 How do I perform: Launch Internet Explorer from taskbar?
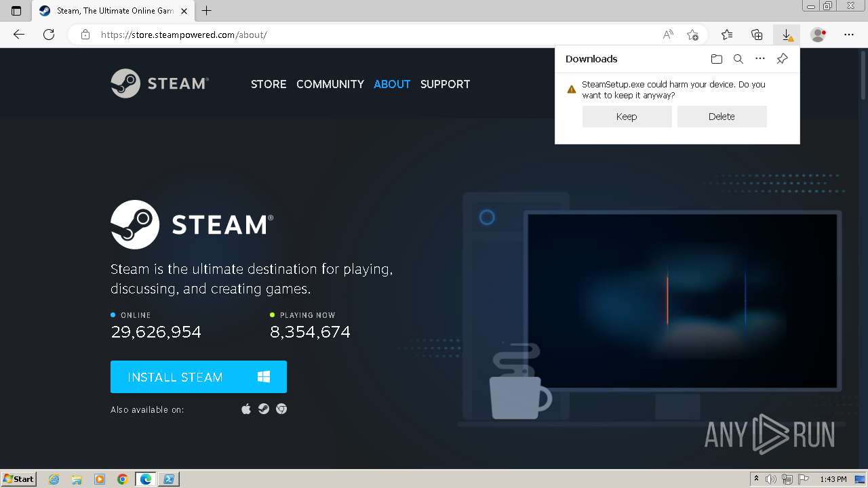[54, 479]
